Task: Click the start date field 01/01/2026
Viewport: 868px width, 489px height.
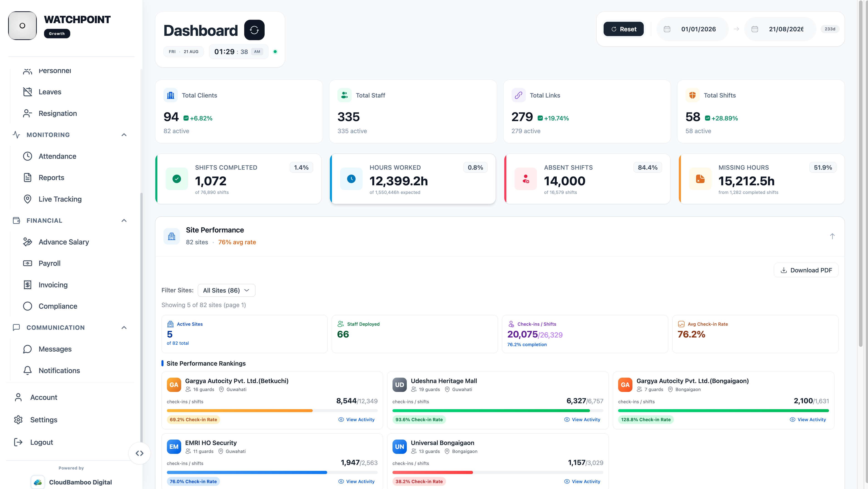Action: click(x=692, y=29)
